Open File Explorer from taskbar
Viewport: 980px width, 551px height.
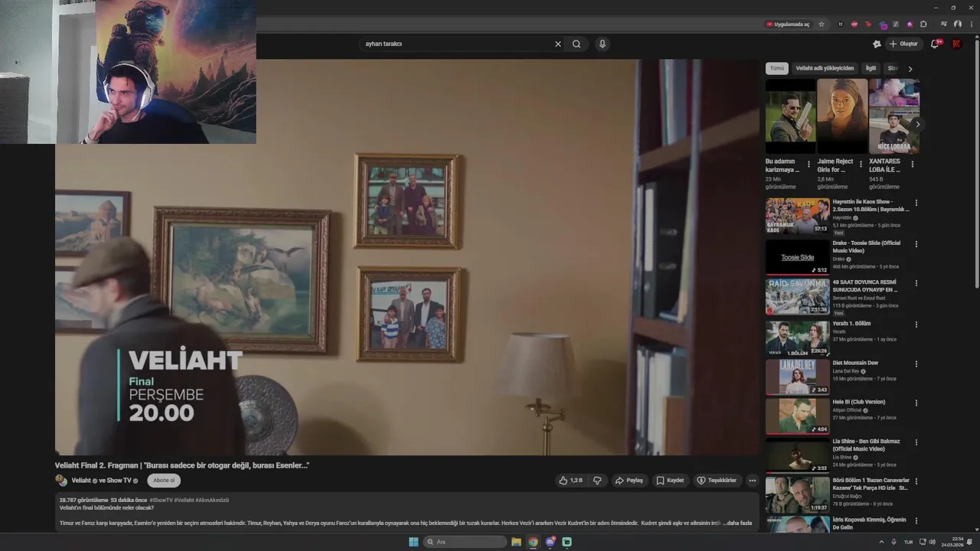pos(516,542)
